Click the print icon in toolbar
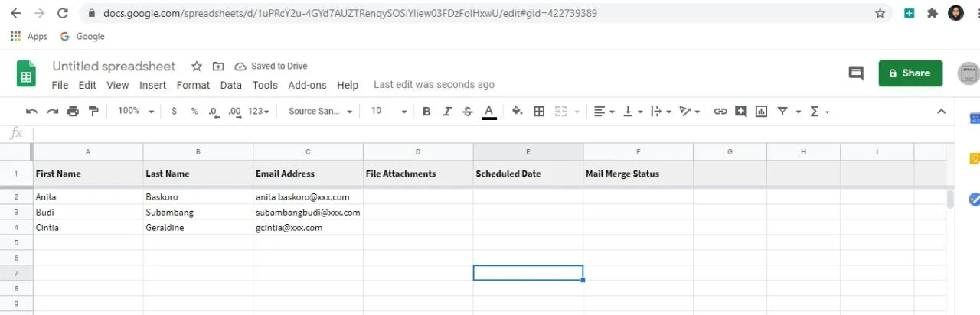 pyautogui.click(x=73, y=111)
